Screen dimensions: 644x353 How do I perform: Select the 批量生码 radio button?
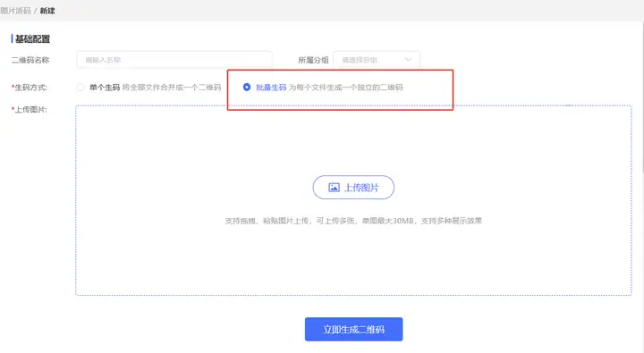[x=247, y=87]
